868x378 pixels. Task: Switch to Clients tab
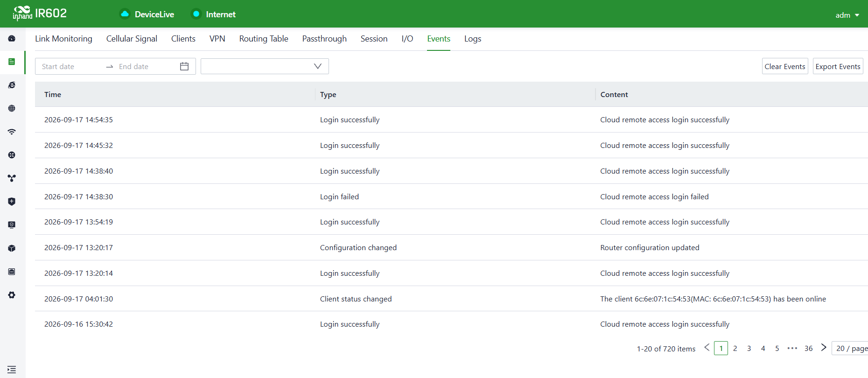pos(183,39)
